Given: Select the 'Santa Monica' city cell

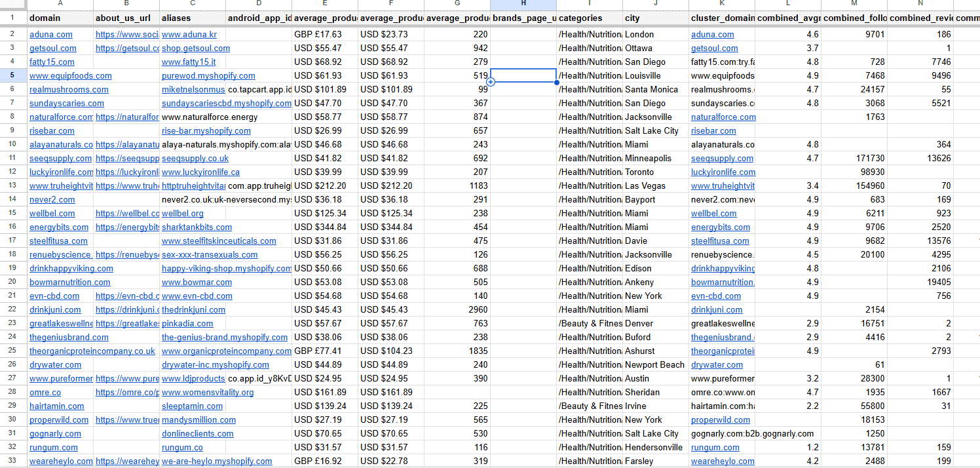Looking at the screenshot, I should 656,89.
